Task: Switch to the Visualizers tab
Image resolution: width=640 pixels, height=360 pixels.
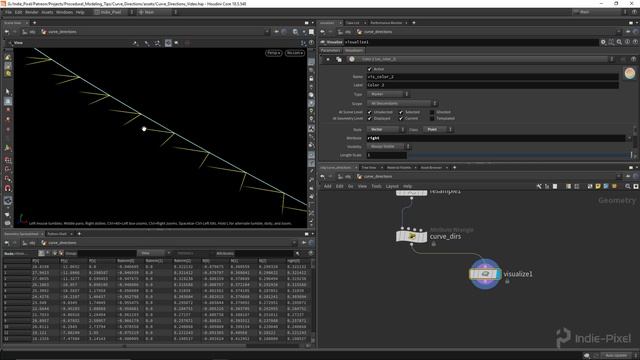Action: (353, 51)
